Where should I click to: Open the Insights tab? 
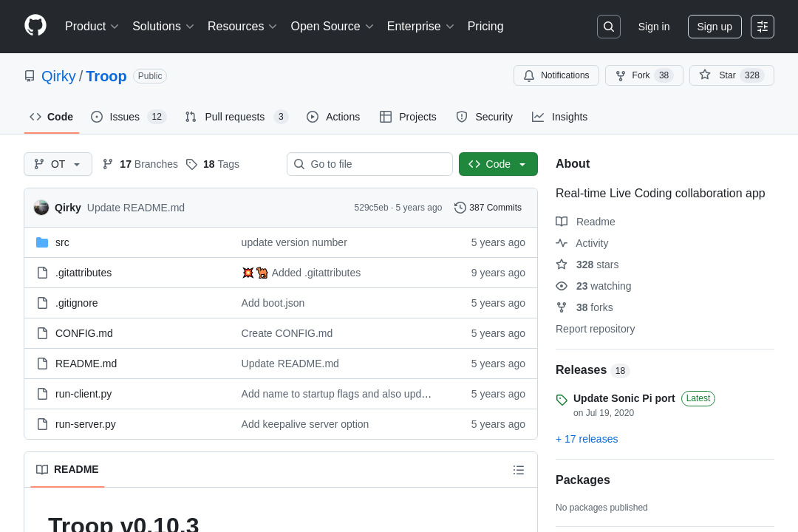pos(560,117)
